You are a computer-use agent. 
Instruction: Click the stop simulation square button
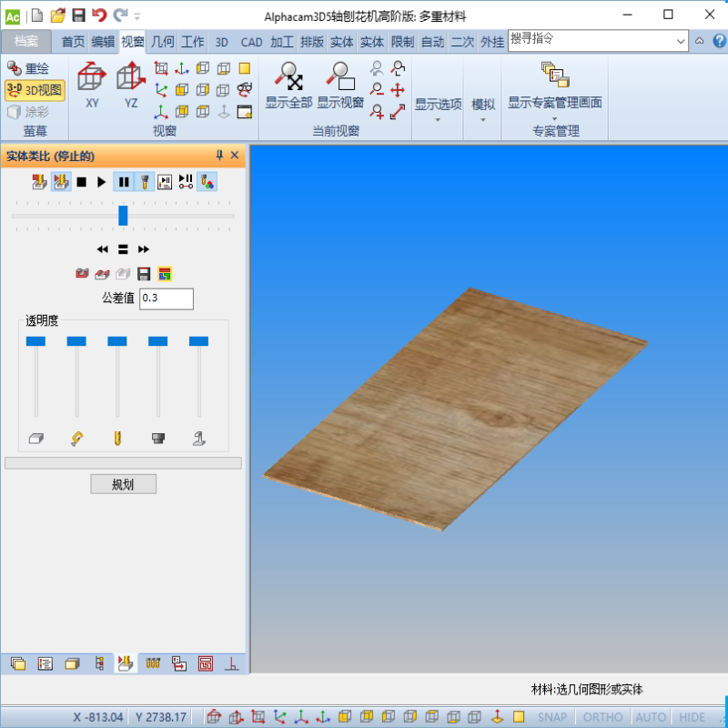click(x=81, y=181)
